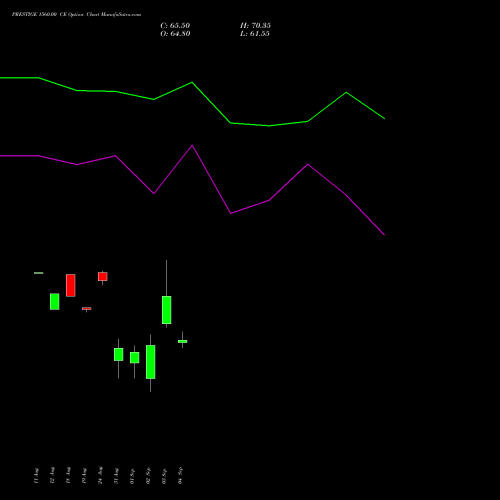The height and width of the screenshot is (500, 500).
Task: Select the '31 Aug' date axis label
Action: [x=116, y=476]
